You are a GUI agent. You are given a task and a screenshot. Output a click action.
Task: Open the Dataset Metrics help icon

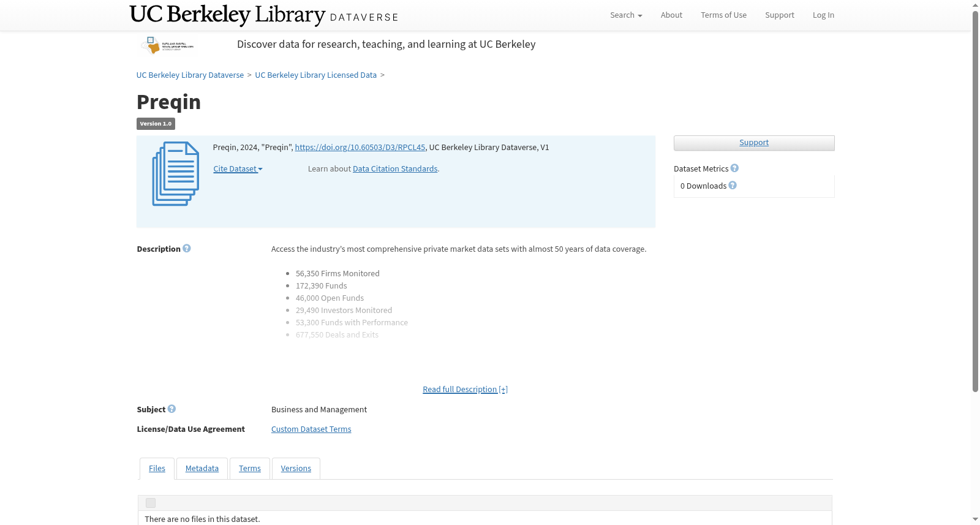pos(734,168)
